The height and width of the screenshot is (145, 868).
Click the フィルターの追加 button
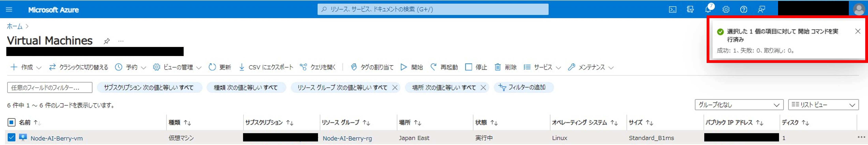524,87
